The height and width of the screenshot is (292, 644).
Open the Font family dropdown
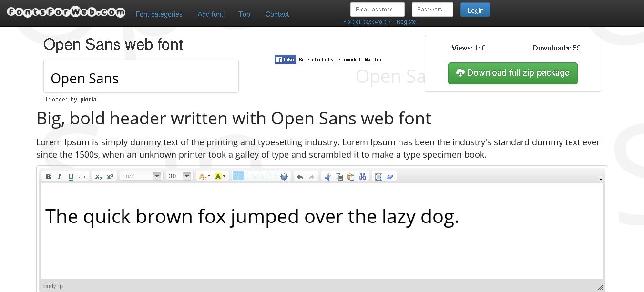tap(157, 176)
